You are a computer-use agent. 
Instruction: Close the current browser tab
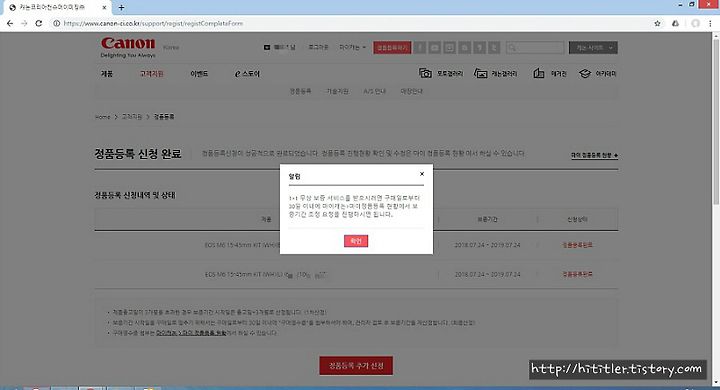click(104, 7)
